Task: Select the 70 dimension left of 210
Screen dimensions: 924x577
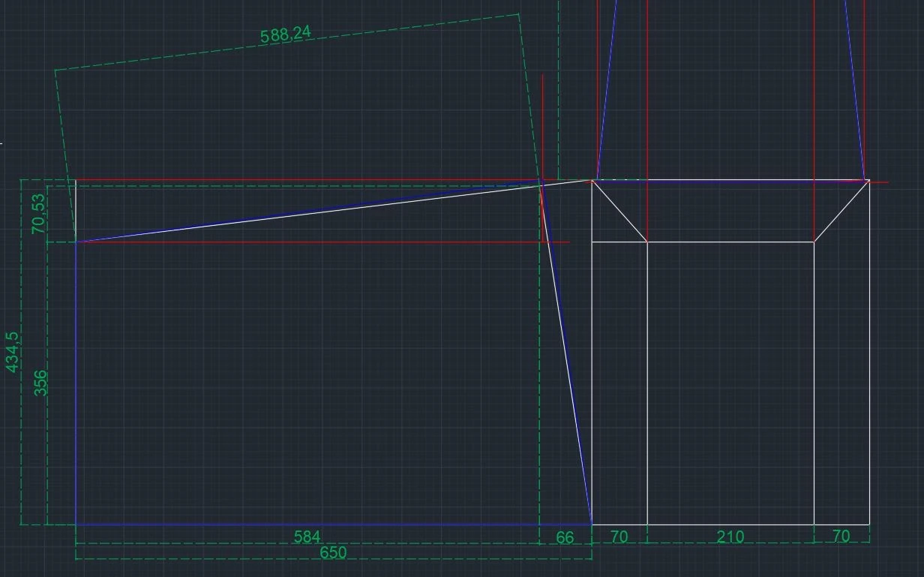Action: [619, 536]
